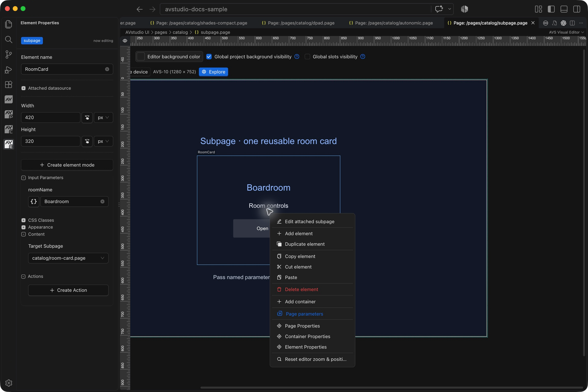Click the split editor icon in the tab bar
588x392 pixels.
coord(572,23)
